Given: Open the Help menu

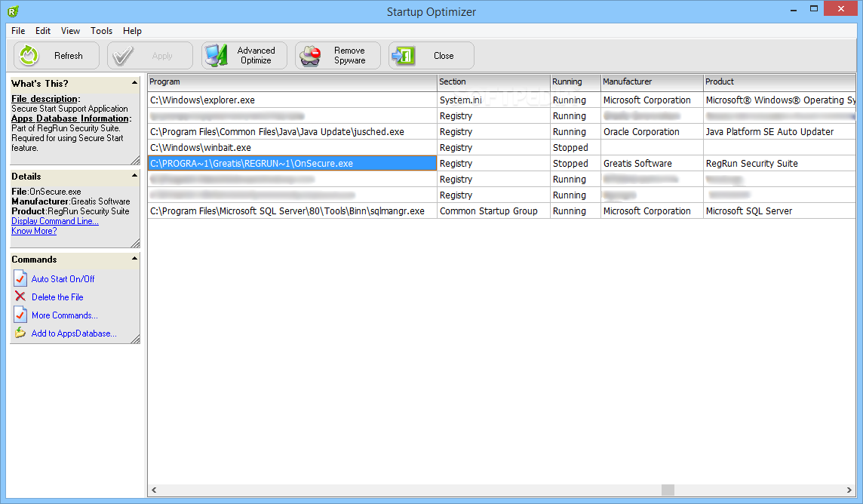Looking at the screenshot, I should tap(132, 31).
